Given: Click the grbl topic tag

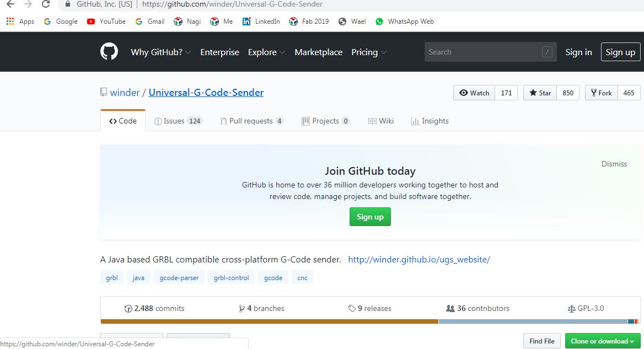Looking at the screenshot, I should pyautogui.click(x=112, y=277).
